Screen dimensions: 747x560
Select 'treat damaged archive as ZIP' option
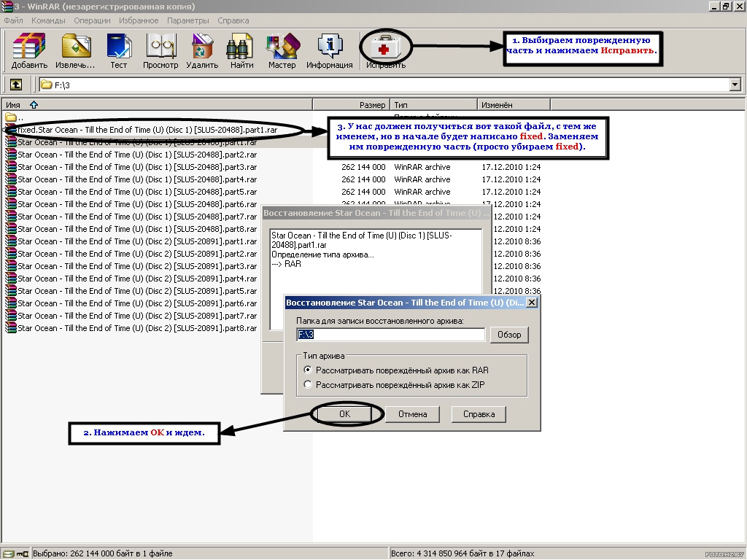coord(394,385)
